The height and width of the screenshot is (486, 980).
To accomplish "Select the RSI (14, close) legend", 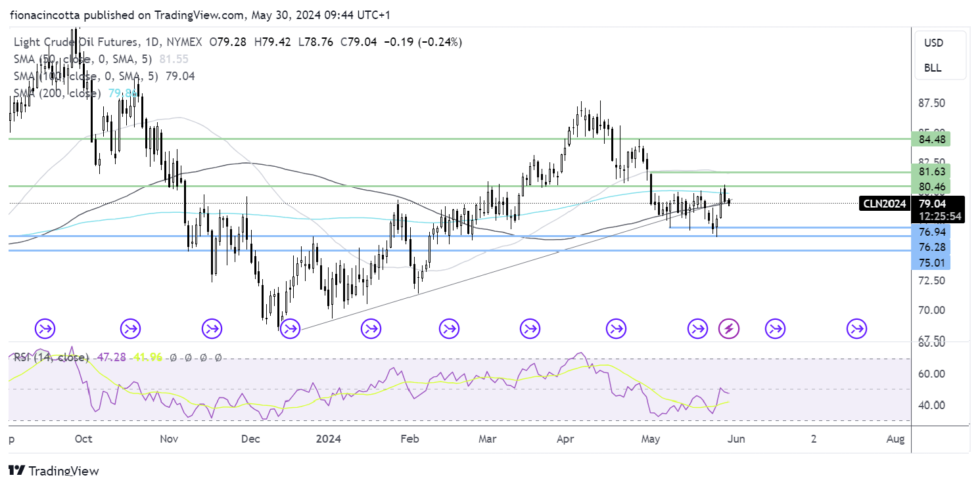I will pos(51,357).
